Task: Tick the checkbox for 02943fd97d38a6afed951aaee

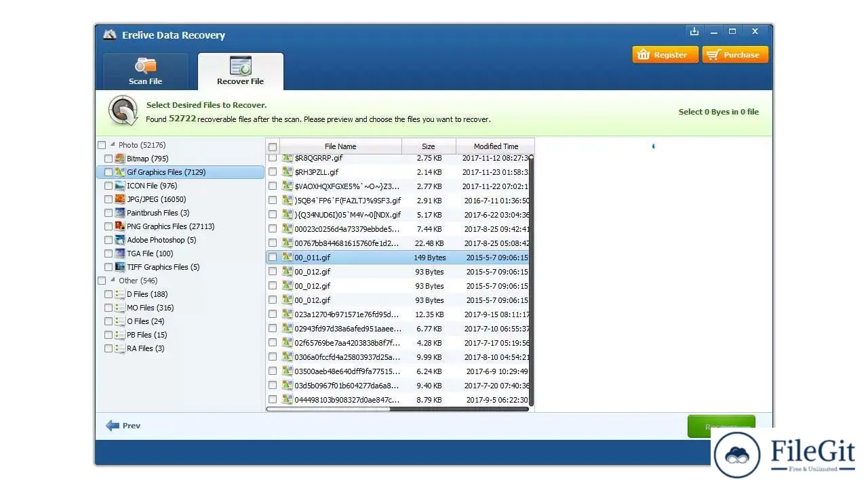Action: point(273,329)
